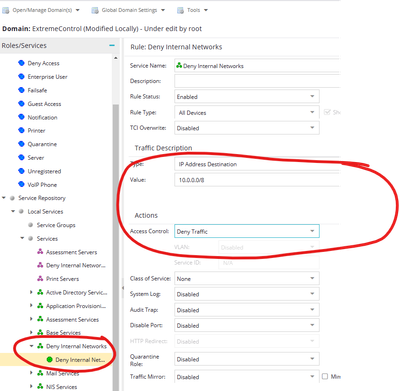This screenshot has width=400, height=391.
Task: Click the Application Provisioning service icon
Action: tap(40, 306)
